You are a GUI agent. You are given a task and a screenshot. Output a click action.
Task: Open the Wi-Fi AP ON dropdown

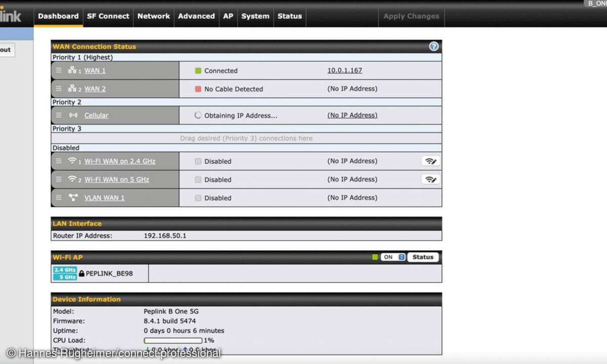(393, 257)
